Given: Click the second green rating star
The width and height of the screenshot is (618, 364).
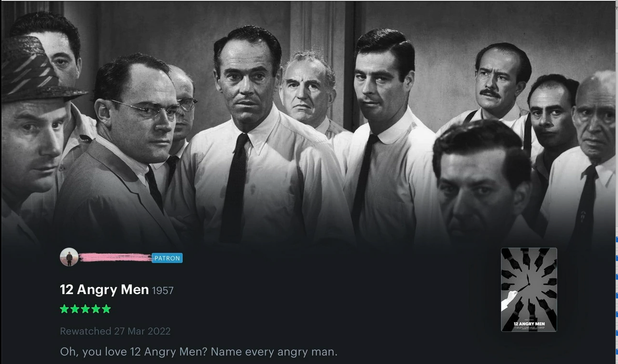Looking at the screenshot, I should point(75,309).
